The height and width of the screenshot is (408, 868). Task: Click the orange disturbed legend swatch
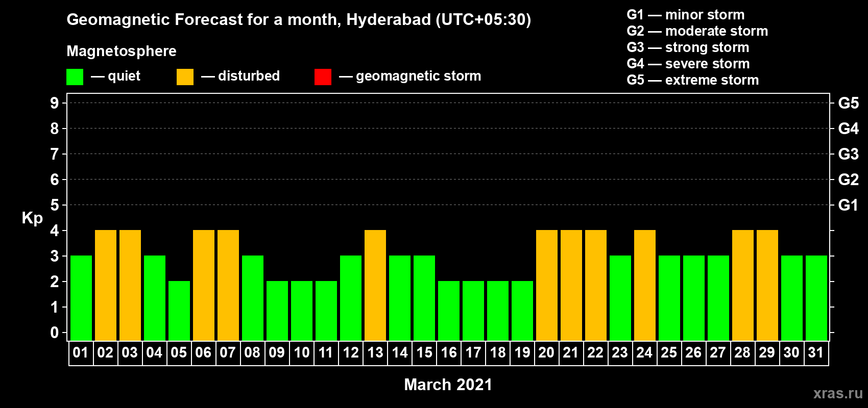(185, 77)
